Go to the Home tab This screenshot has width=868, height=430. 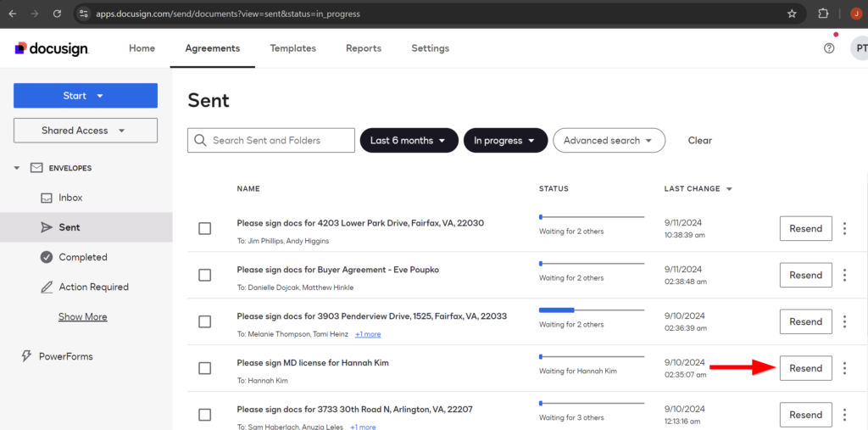click(142, 48)
